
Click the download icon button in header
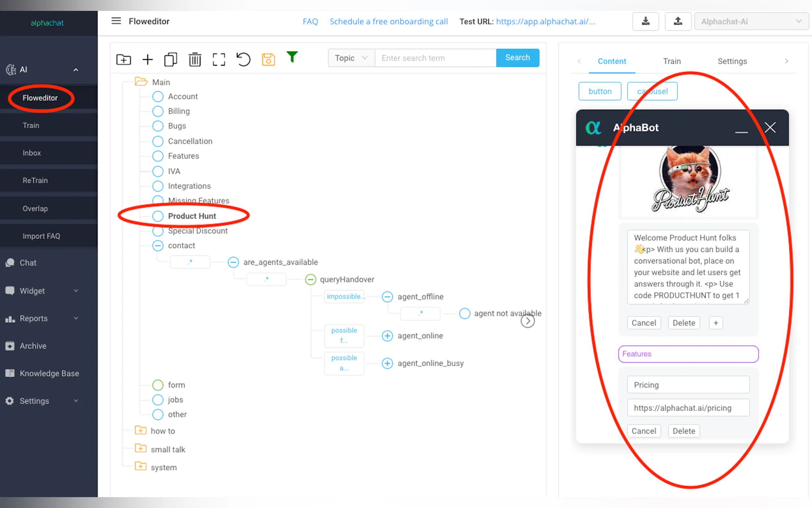pyautogui.click(x=645, y=21)
